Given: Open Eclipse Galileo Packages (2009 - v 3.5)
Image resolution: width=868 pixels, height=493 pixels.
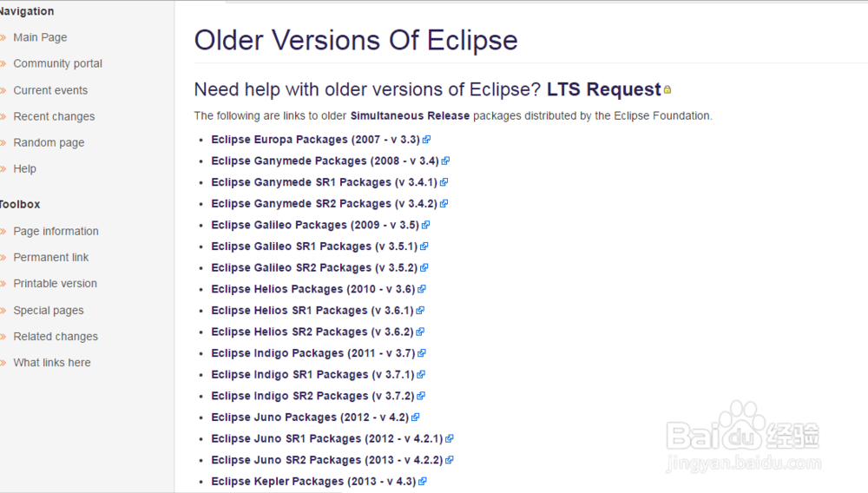Looking at the screenshot, I should (315, 225).
